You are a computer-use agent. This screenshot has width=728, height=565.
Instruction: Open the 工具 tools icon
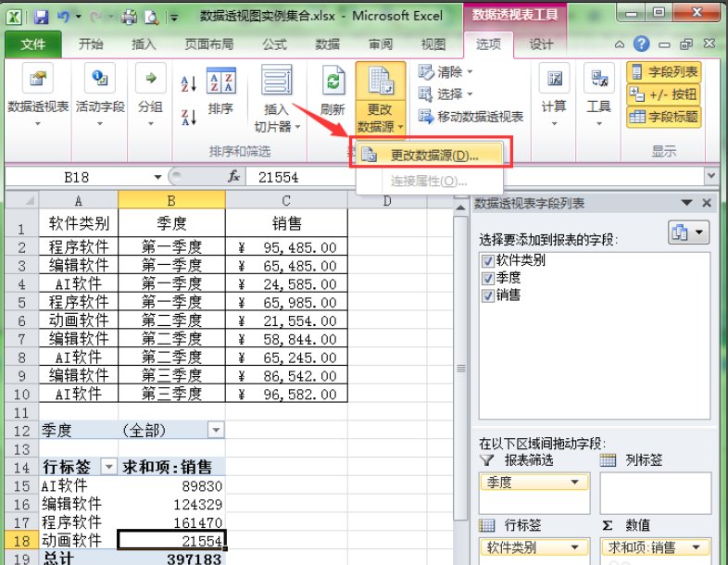tap(599, 78)
